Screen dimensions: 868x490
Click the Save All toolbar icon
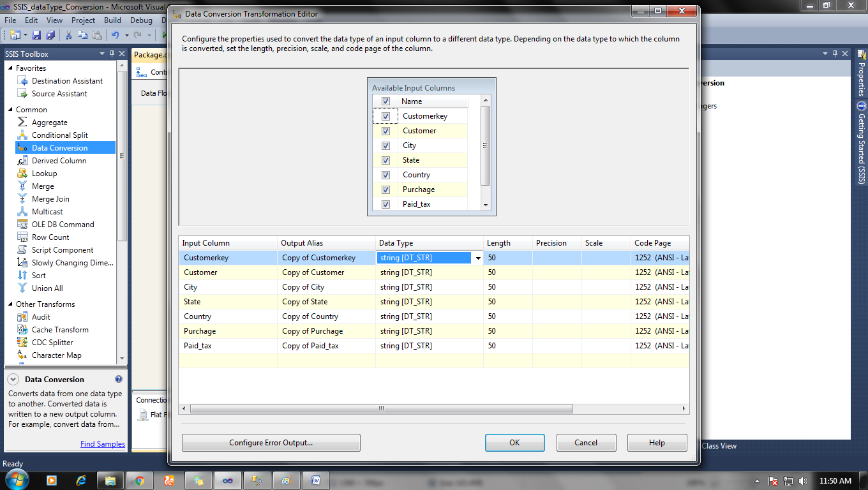[50, 35]
